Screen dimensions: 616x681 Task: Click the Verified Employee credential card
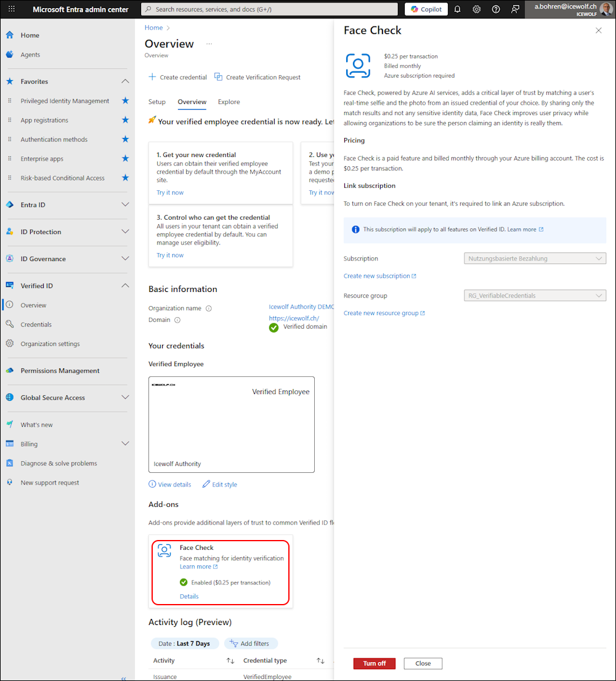232,424
